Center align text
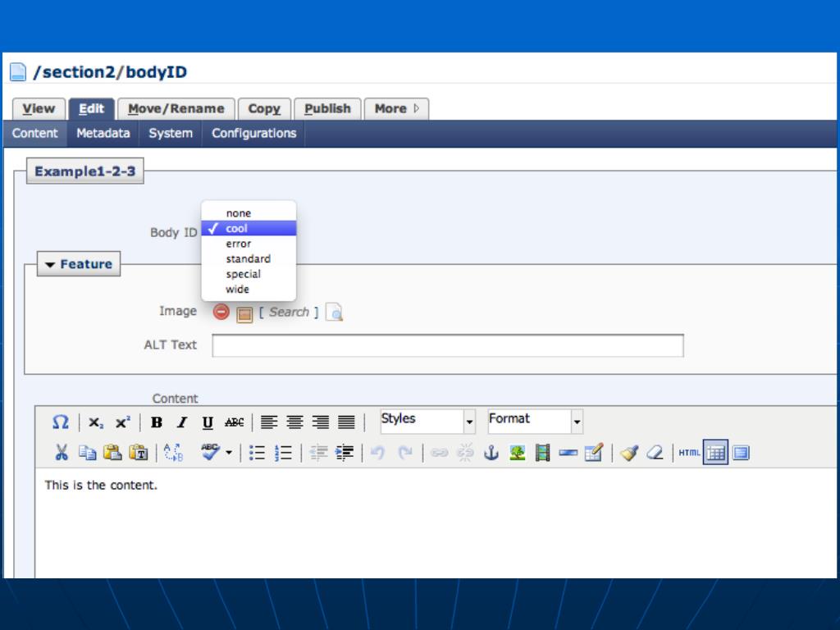Screen dimensions: 840x630 click(294, 422)
